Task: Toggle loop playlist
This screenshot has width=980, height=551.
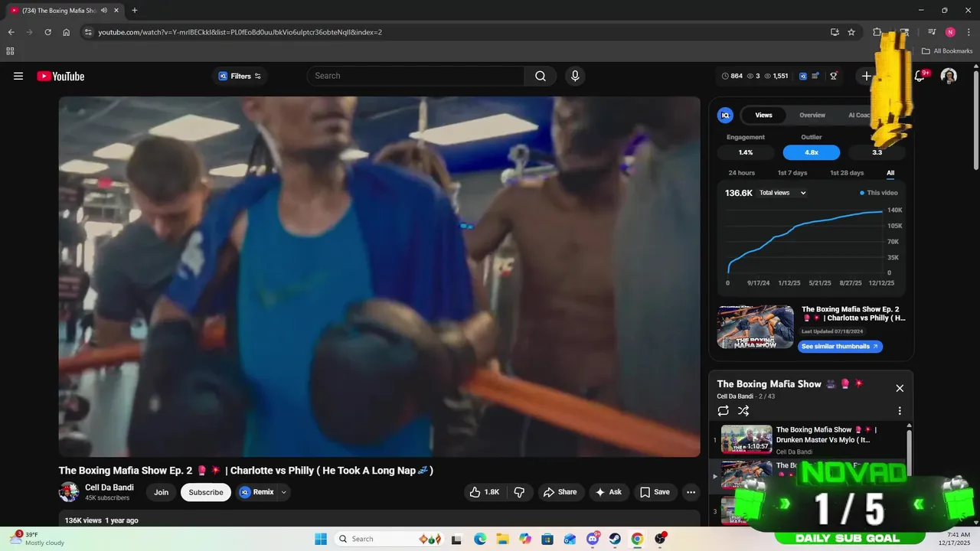Action: (723, 411)
